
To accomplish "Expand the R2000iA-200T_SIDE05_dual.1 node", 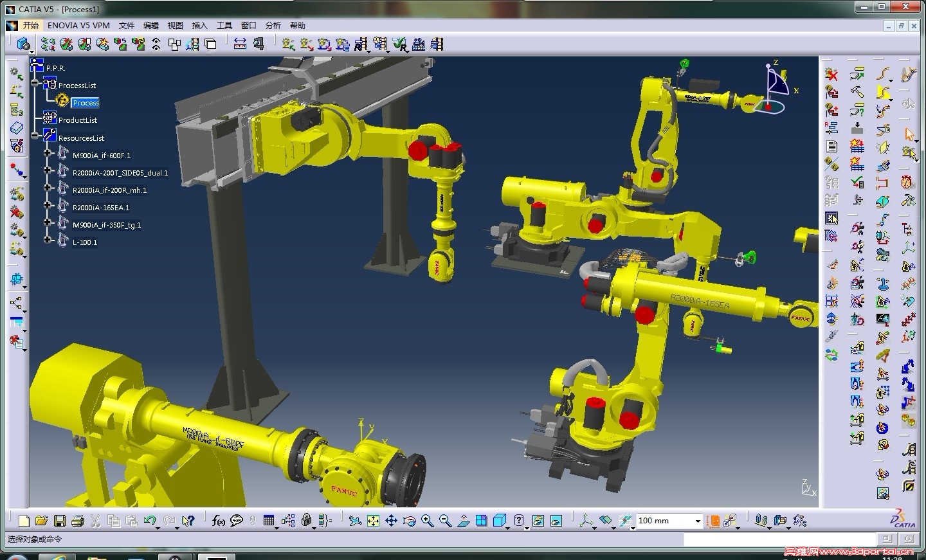I will pos(48,170).
